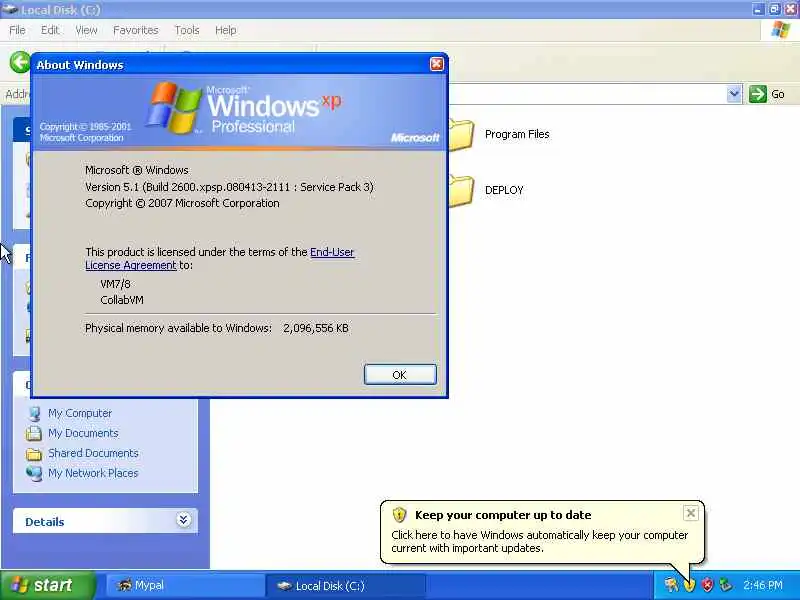The image size is (800, 600).
Task: Open the Help menu
Action: (226, 31)
